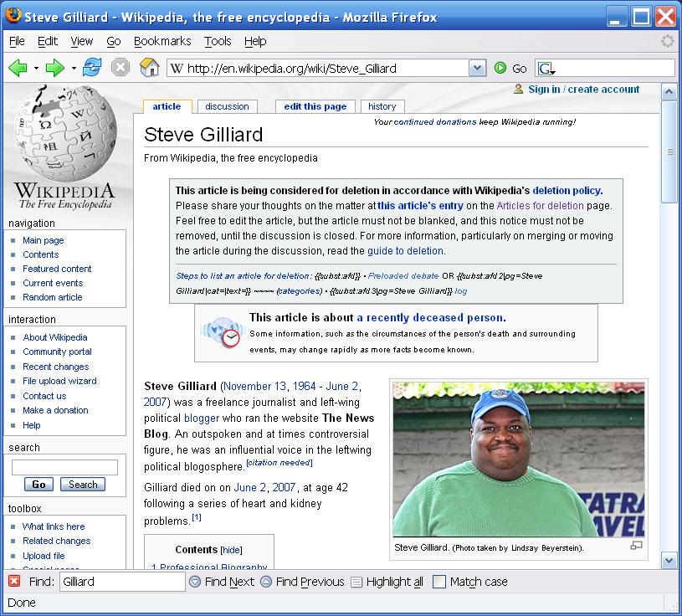Open the history tab
The image size is (682, 616).
382,106
